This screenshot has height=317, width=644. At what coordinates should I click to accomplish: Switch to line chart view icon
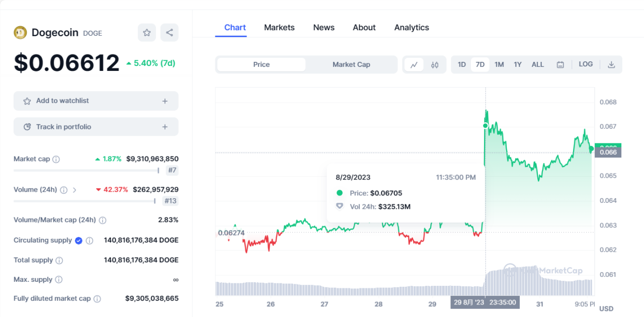(414, 65)
